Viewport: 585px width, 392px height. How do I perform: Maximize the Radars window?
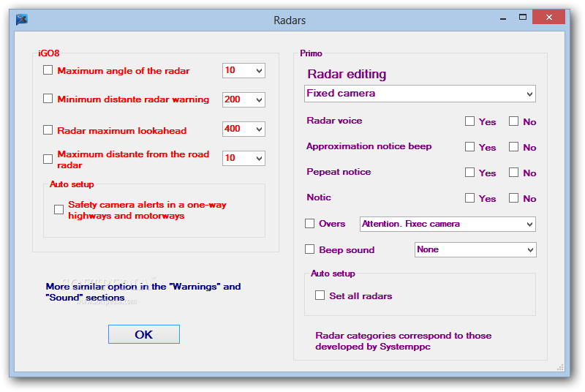(523, 17)
